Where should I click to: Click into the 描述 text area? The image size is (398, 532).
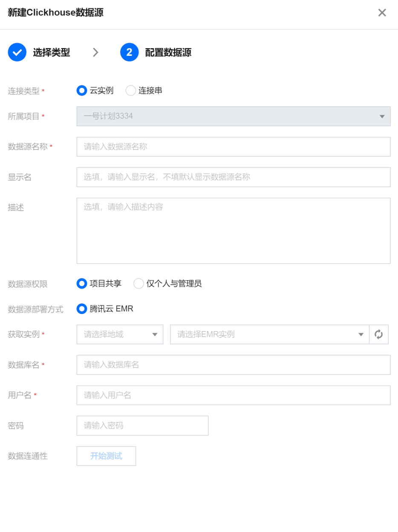coord(233,230)
